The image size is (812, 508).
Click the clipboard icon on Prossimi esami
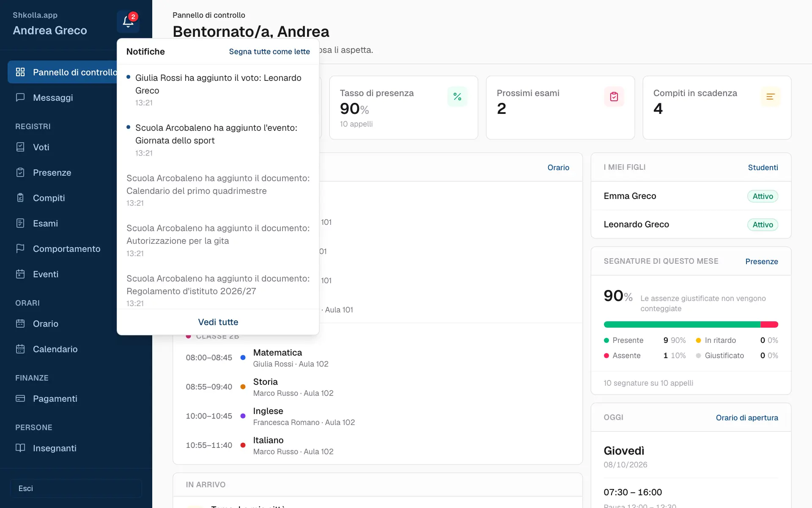(x=614, y=97)
